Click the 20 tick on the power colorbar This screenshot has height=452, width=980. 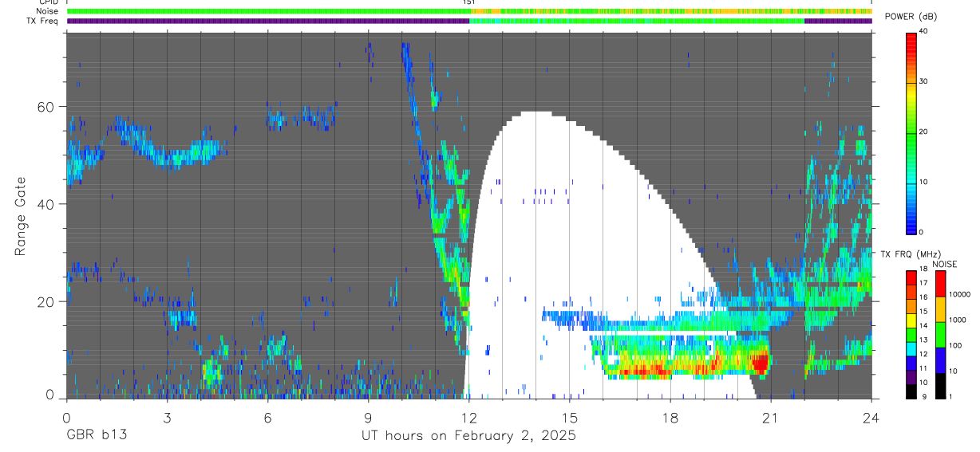[x=923, y=132]
